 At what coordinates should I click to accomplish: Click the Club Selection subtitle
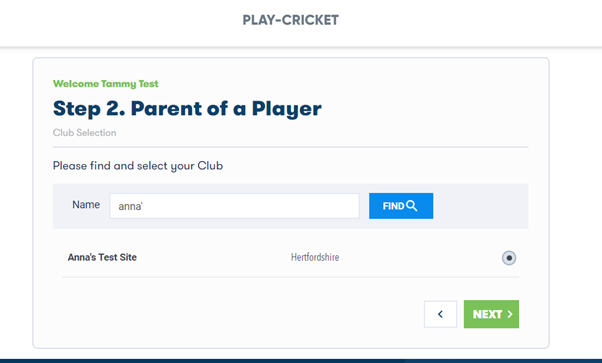click(84, 133)
